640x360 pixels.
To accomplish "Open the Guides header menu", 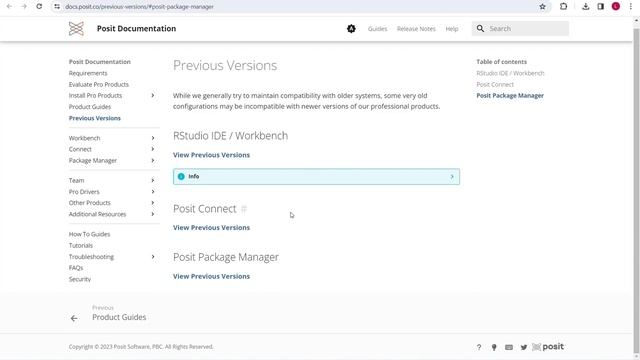I will click(377, 29).
